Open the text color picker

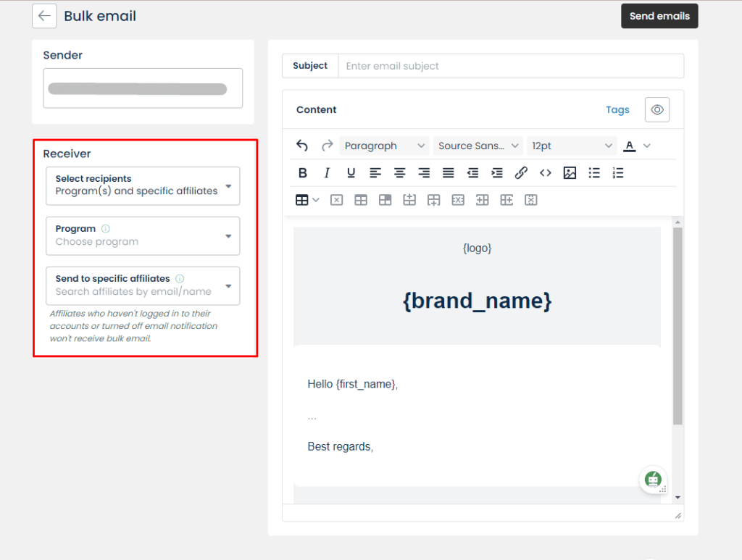[630, 146]
